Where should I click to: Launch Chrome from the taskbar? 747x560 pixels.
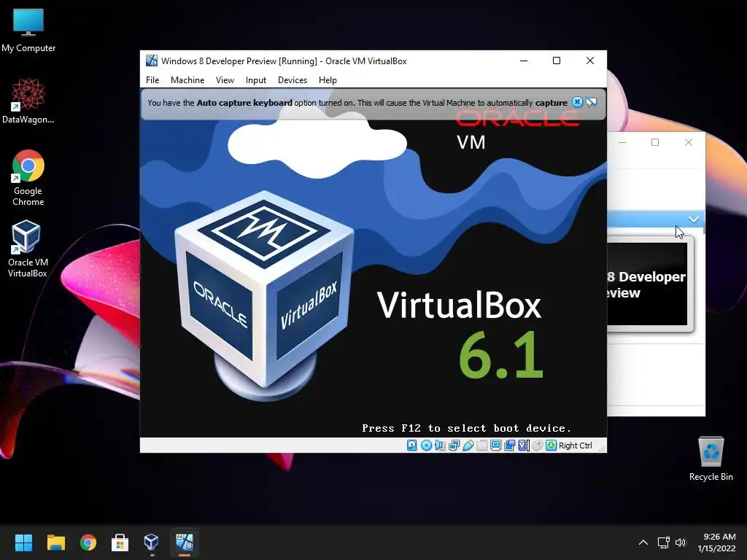[88, 542]
